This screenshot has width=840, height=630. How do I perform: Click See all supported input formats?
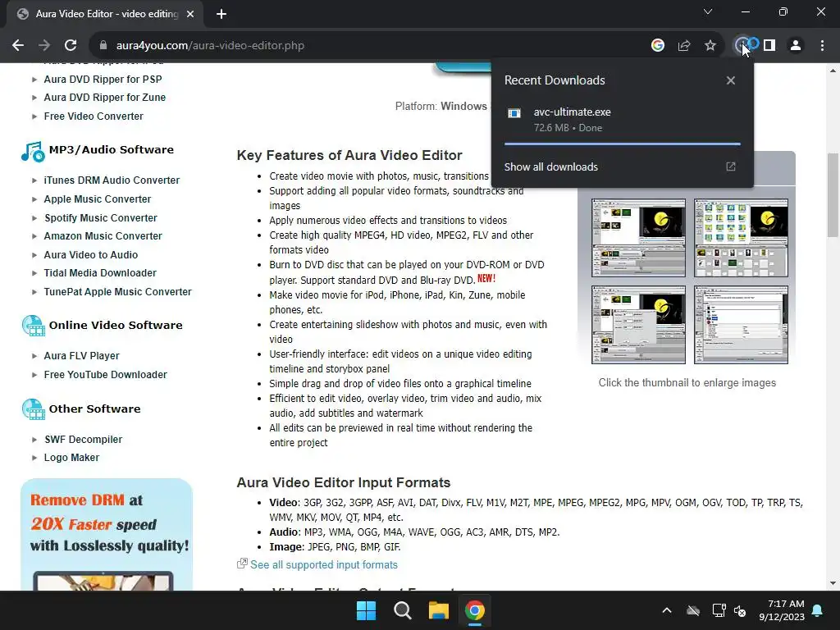point(324,565)
